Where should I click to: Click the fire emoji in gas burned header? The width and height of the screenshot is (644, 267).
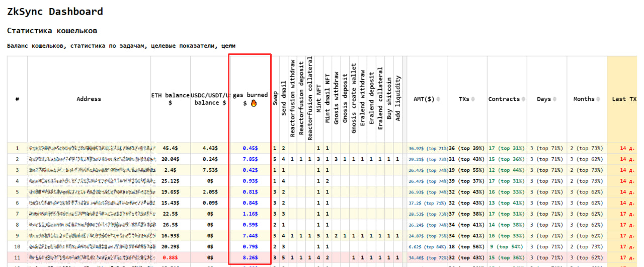coord(254,103)
